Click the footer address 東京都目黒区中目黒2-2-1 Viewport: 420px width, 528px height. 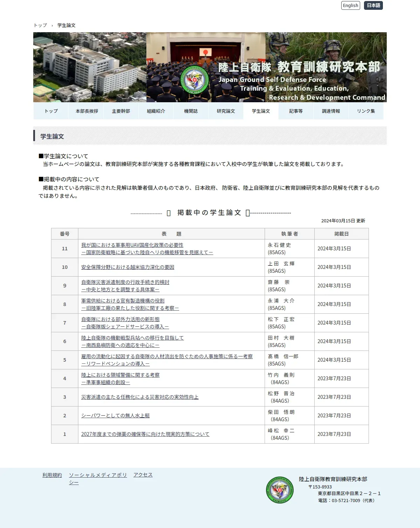tap(349, 494)
